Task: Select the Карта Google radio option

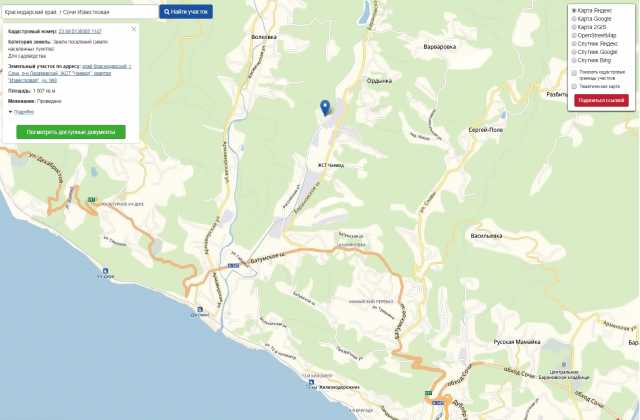Action: (574, 19)
